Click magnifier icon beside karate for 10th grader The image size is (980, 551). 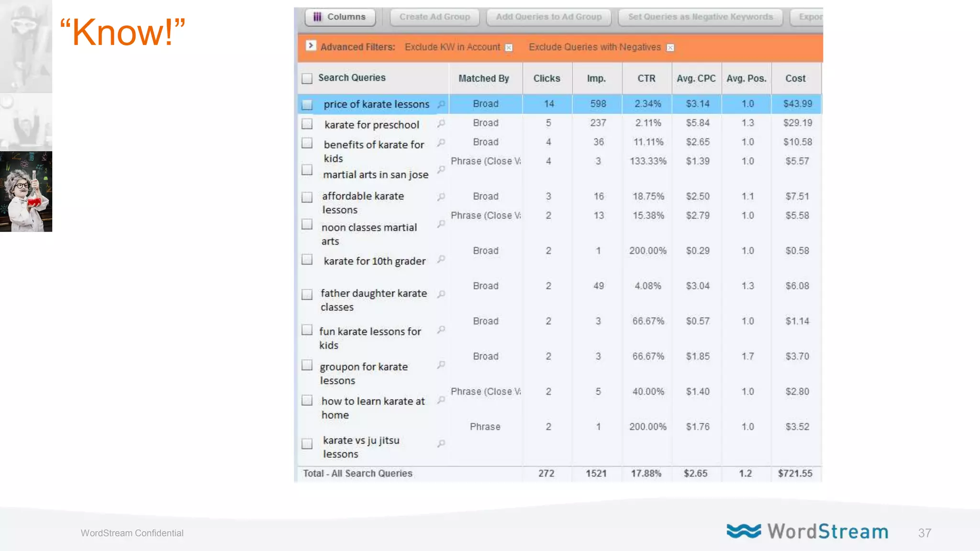coord(441,259)
